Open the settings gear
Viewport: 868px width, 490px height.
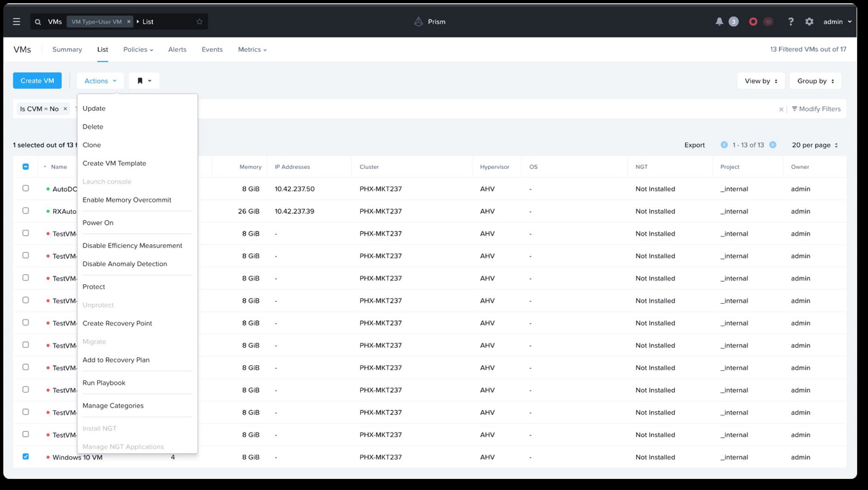click(809, 22)
